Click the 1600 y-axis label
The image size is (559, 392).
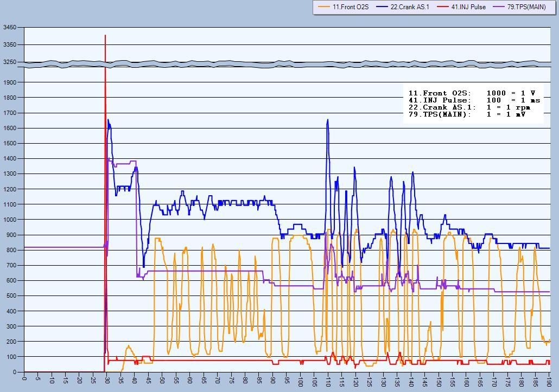click(x=9, y=128)
